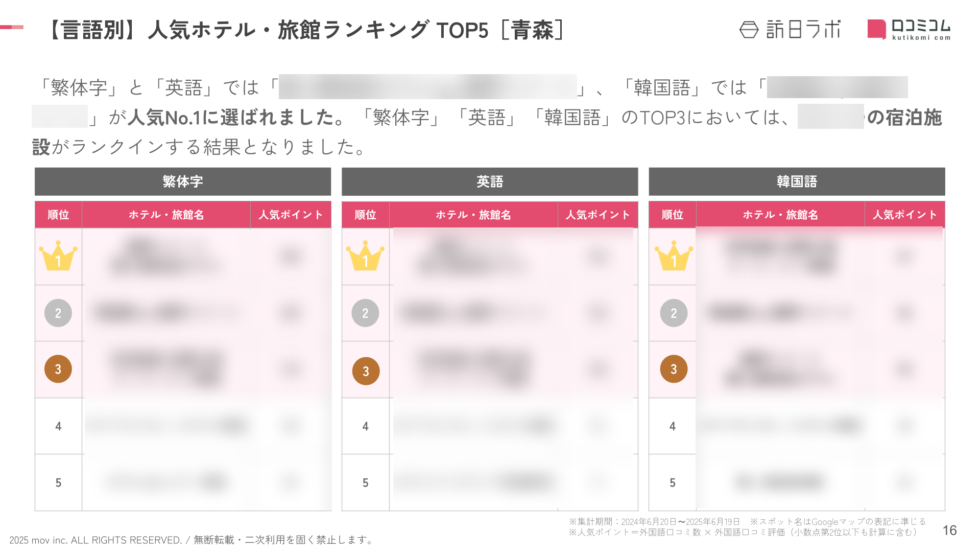Select the 繁体字 table header
980x552 pixels.
click(183, 181)
